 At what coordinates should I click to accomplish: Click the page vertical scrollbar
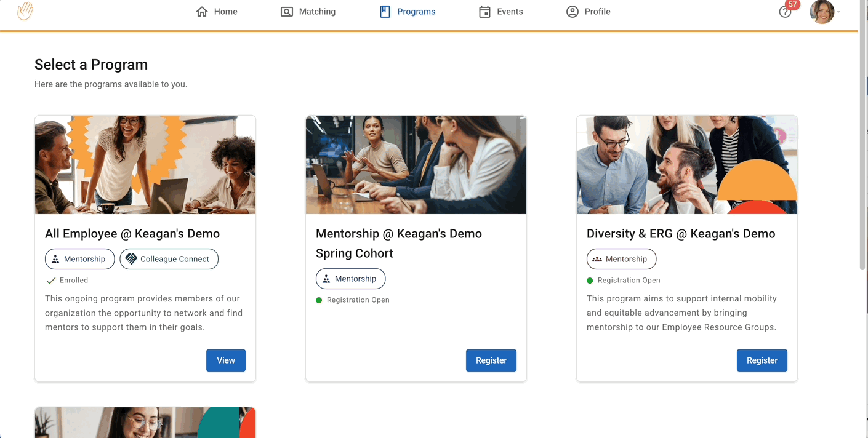tap(862, 154)
